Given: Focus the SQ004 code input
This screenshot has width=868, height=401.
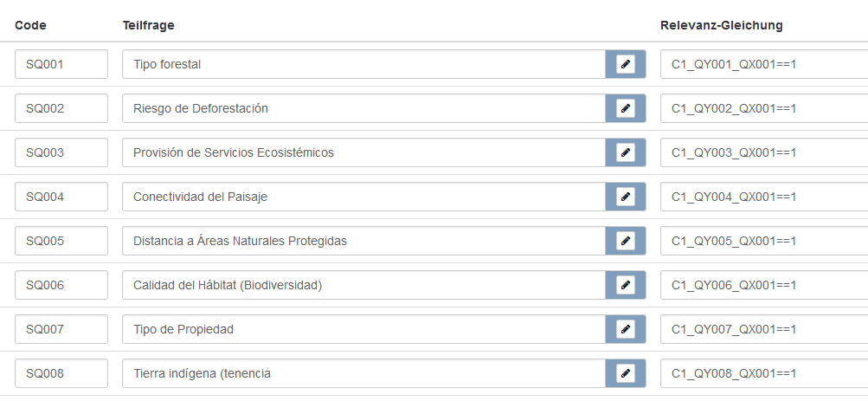Looking at the screenshot, I should (61, 197).
